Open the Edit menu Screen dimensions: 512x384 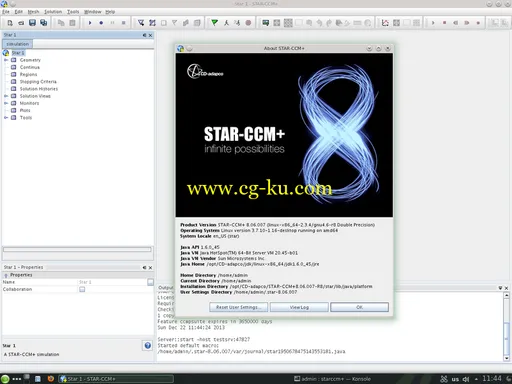pos(18,12)
